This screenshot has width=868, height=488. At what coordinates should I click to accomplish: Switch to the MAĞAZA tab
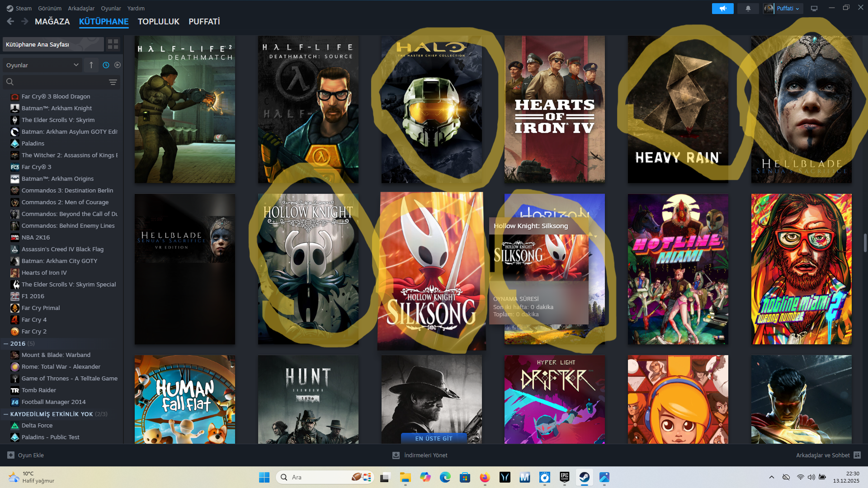52,21
